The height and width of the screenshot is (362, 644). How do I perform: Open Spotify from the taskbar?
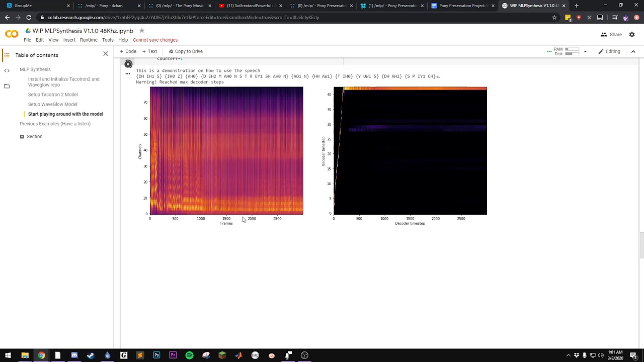point(189,355)
